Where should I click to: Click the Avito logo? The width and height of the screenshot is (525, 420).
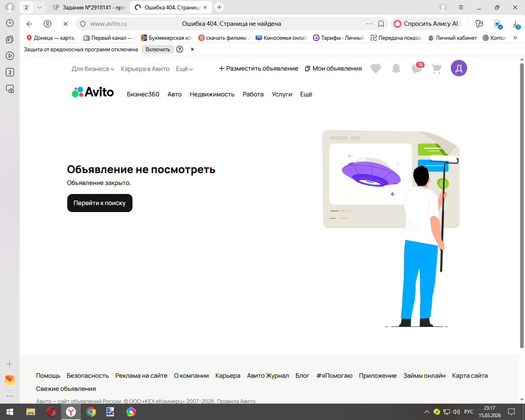[93, 92]
